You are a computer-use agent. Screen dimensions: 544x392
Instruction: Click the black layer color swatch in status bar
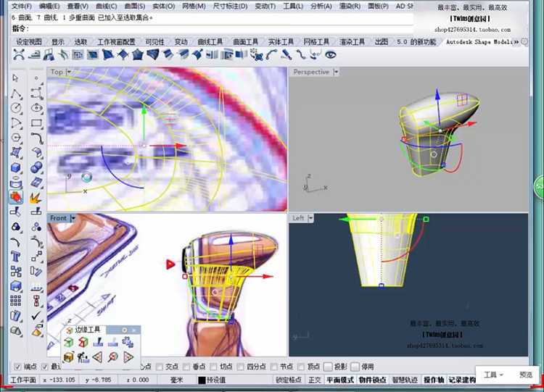coord(202,380)
